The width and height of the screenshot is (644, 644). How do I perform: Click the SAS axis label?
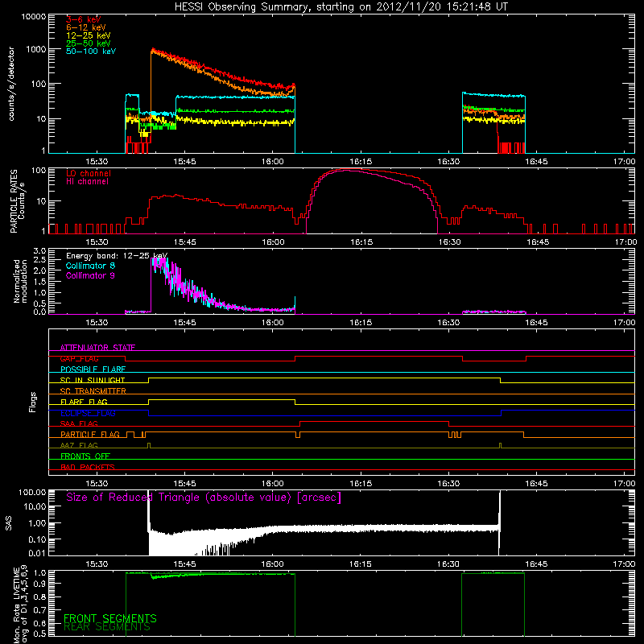(x=9, y=523)
